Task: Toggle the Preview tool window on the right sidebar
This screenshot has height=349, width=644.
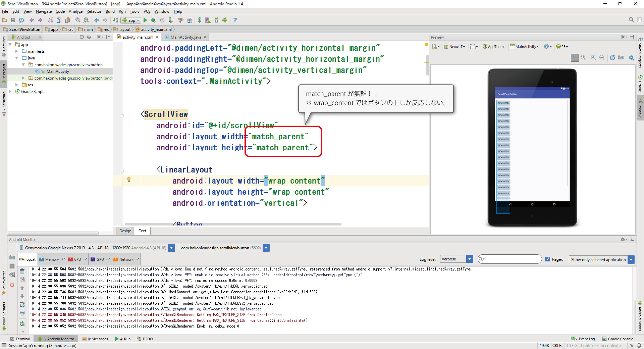Action: coord(640,107)
